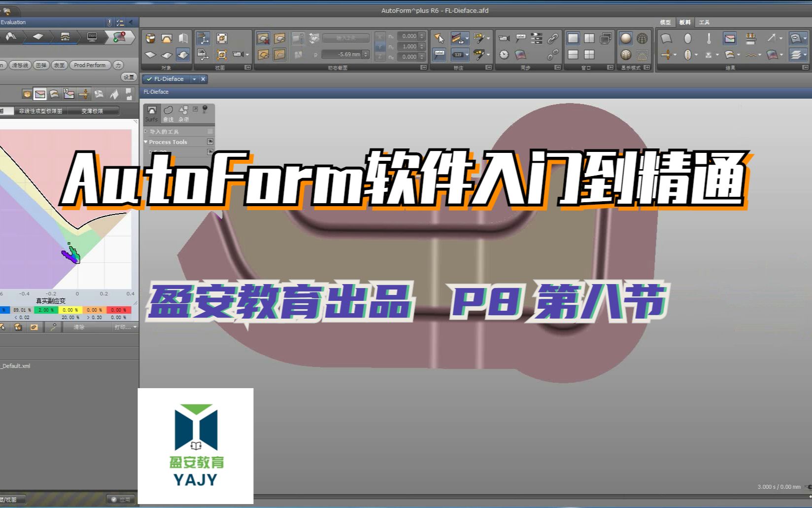Open dropdown arrow on FL-Dieface tab

coord(194,79)
